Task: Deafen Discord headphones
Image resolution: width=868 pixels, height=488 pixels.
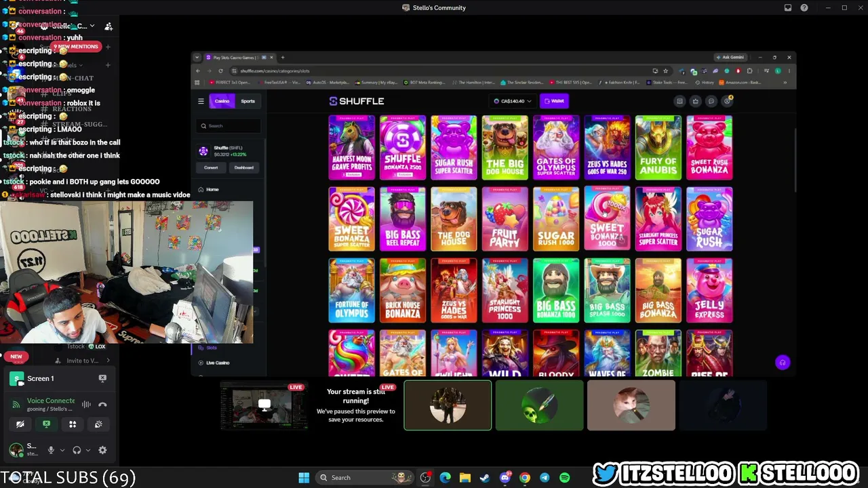Action: pyautogui.click(x=77, y=450)
